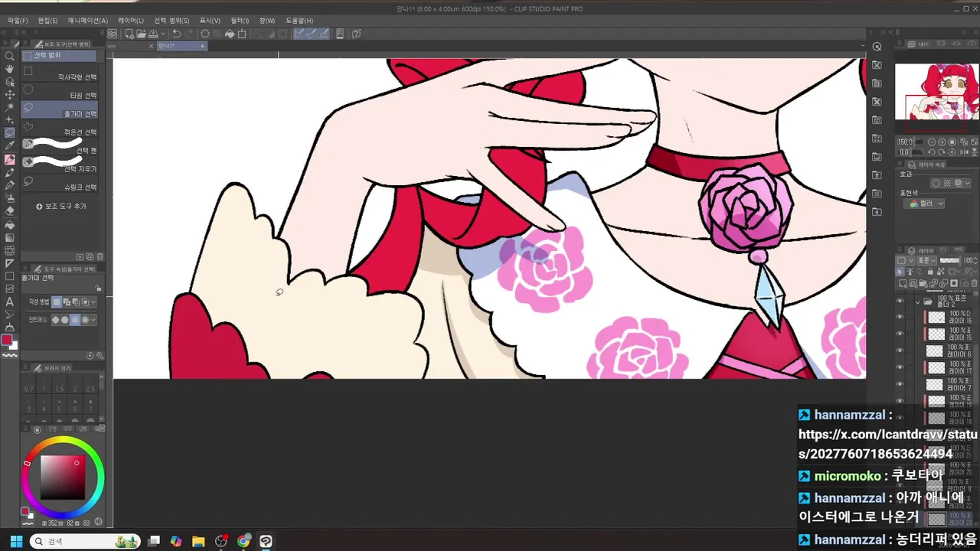Select the Fill bucket tool in toolbox
This screenshot has width=980, height=551.
(9, 225)
